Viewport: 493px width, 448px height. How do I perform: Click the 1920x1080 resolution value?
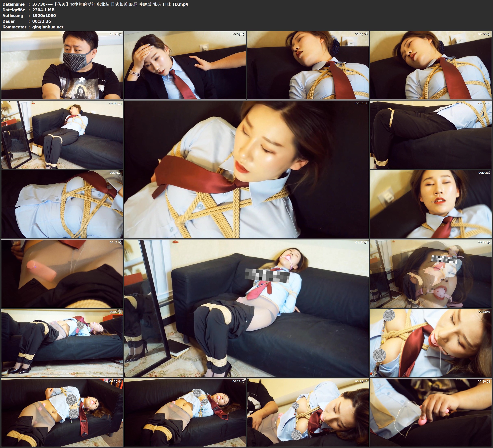pyautogui.click(x=44, y=15)
